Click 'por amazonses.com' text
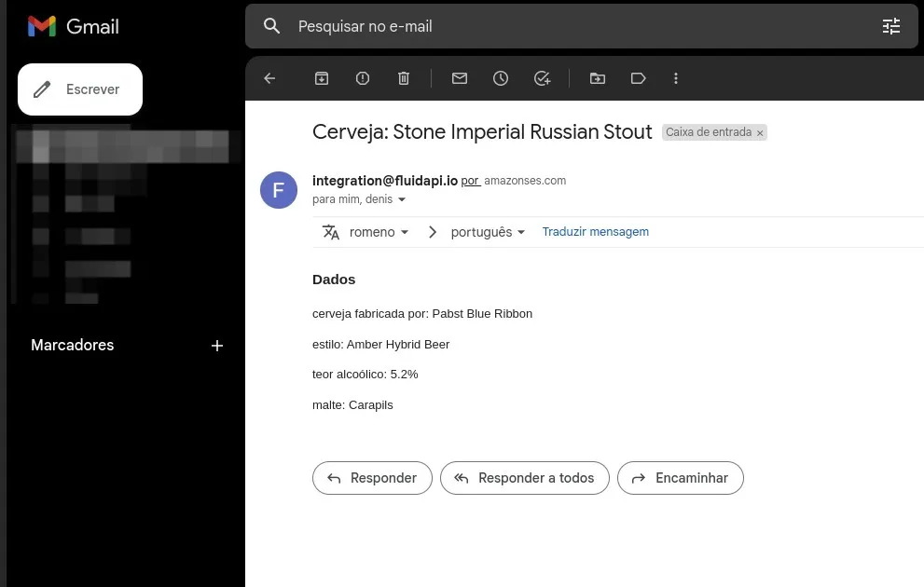This screenshot has height=587, width=924. coord(513,181)
